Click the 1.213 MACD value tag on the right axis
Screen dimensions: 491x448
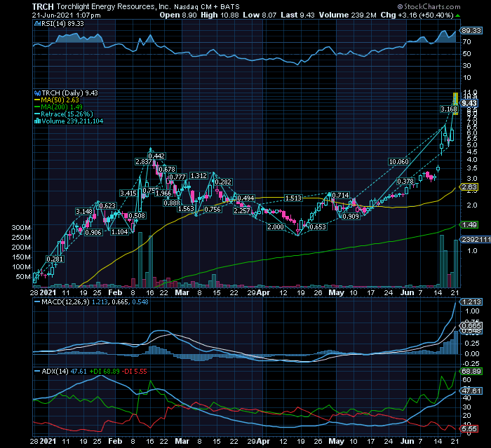pos(471,301)
